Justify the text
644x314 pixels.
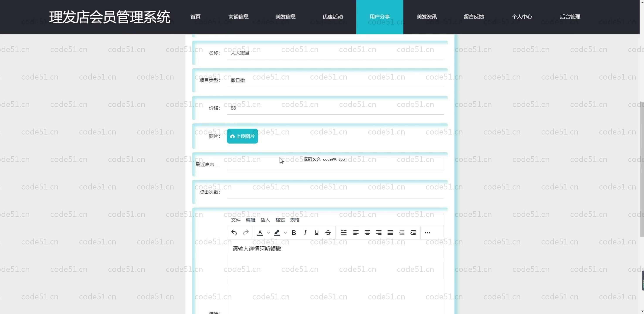390,233
